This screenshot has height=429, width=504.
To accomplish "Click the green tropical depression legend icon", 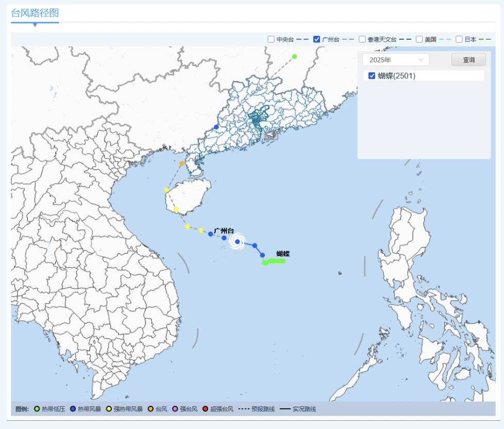I will 37,409.
